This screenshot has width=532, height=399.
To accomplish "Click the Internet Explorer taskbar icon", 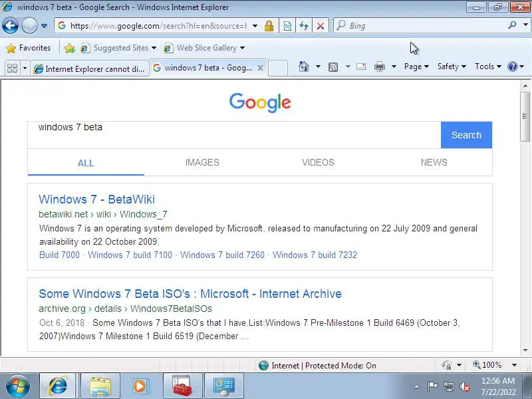I will pyautogui.click(x=58, y=386).
